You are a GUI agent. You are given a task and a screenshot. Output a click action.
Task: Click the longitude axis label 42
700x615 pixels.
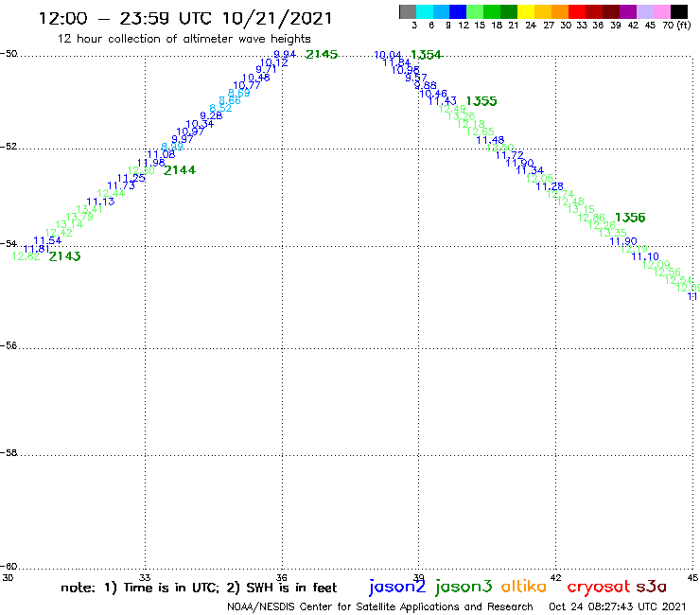click(555, 578)
